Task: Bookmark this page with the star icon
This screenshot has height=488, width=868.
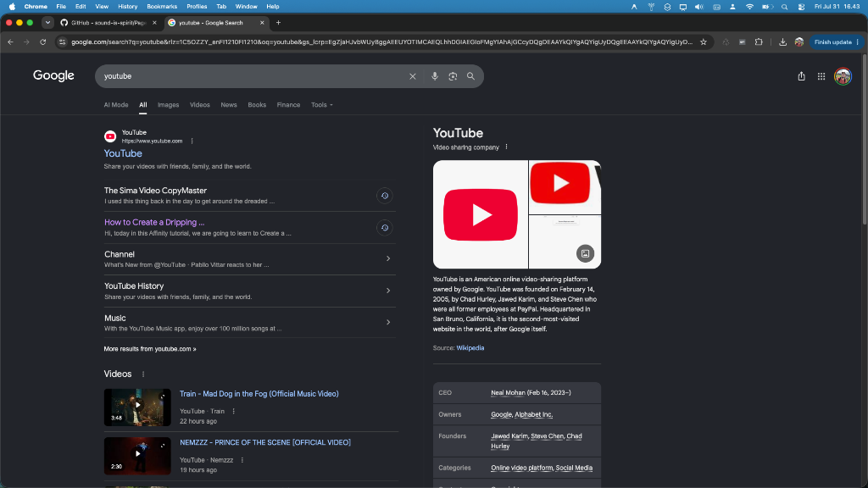Action: [703, 42]
